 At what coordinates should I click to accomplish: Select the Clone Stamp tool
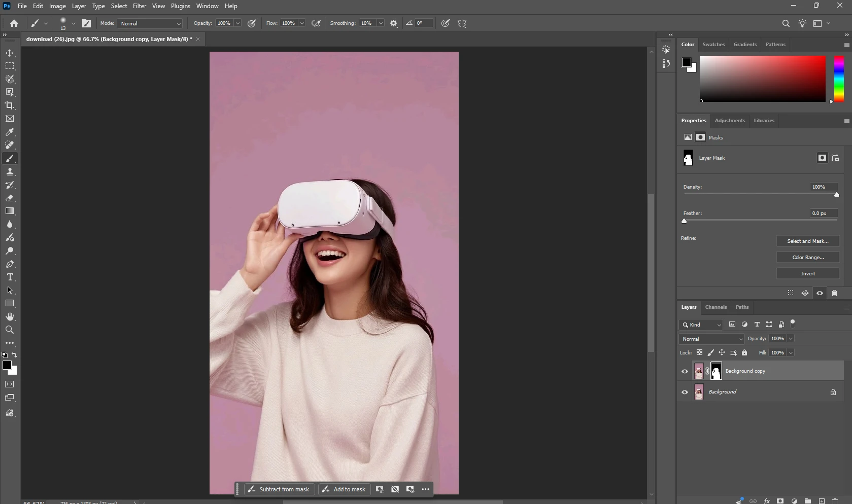coord(10,172)
